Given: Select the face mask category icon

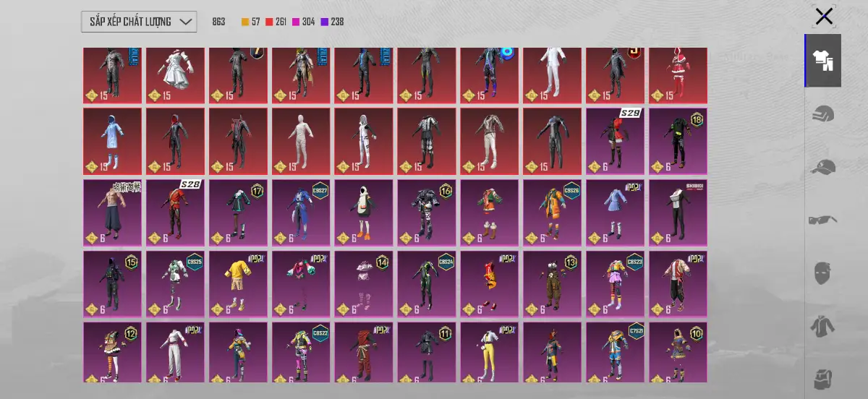Looking at the screenshot, I should click(x=823, y=273).
